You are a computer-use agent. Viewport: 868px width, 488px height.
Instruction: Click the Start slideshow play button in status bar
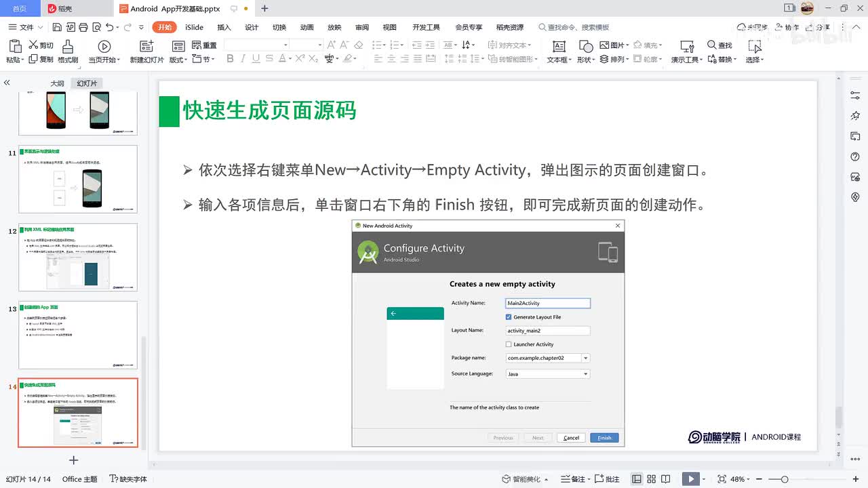pyautogui.click(x=691, y=479)
